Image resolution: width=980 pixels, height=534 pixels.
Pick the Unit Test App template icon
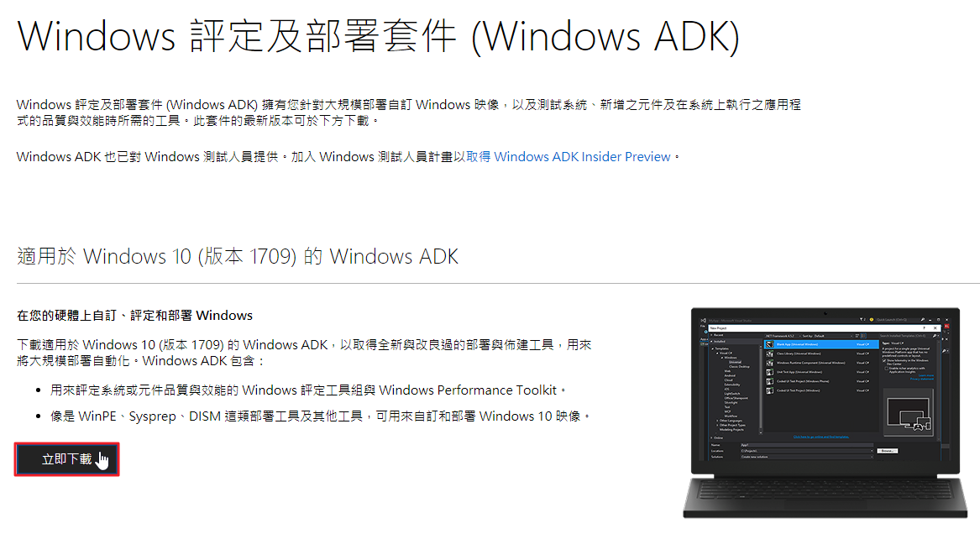pyautogui.click(x=770, y=372)
